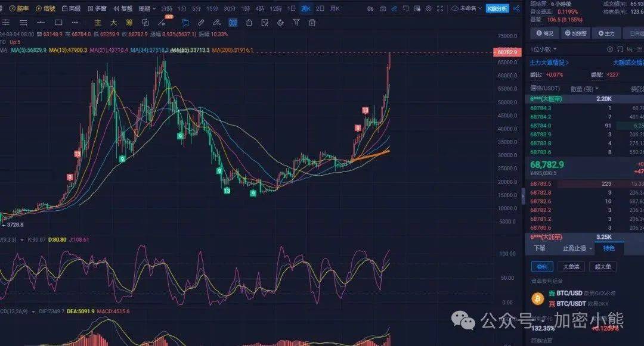Open the 高級 advanced menu

72,8
